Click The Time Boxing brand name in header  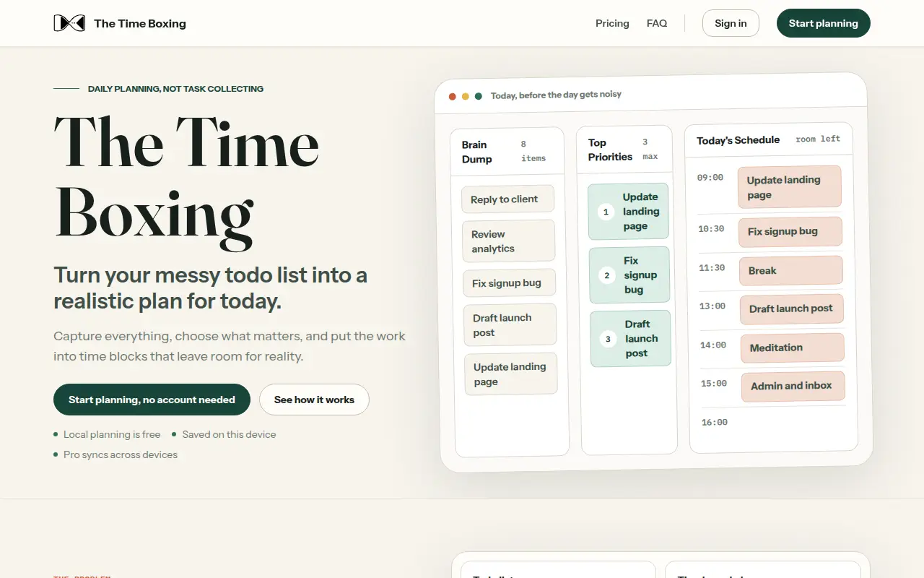point(140,24)
